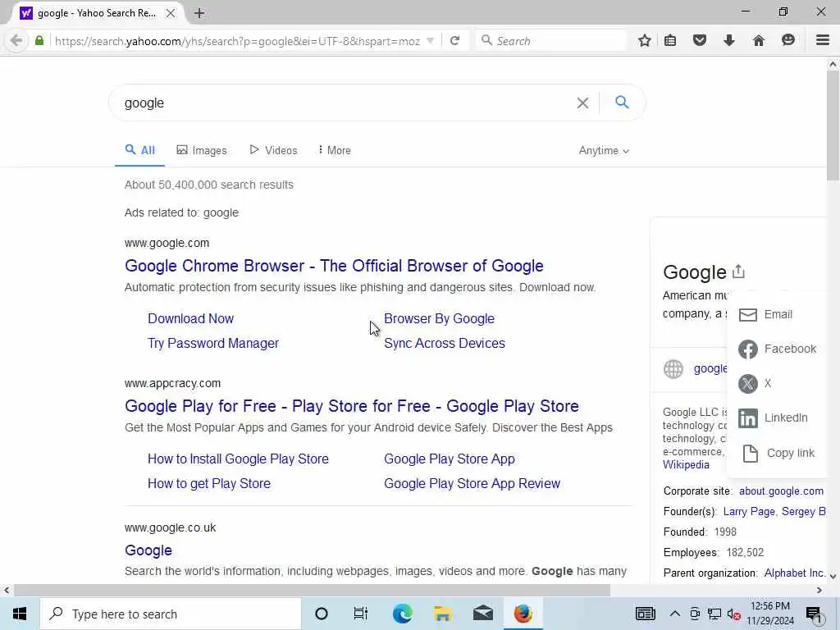Open the chat smiley icon in toolbar
Viewport: 840px width, 630px height.
(x=788, y=40)
